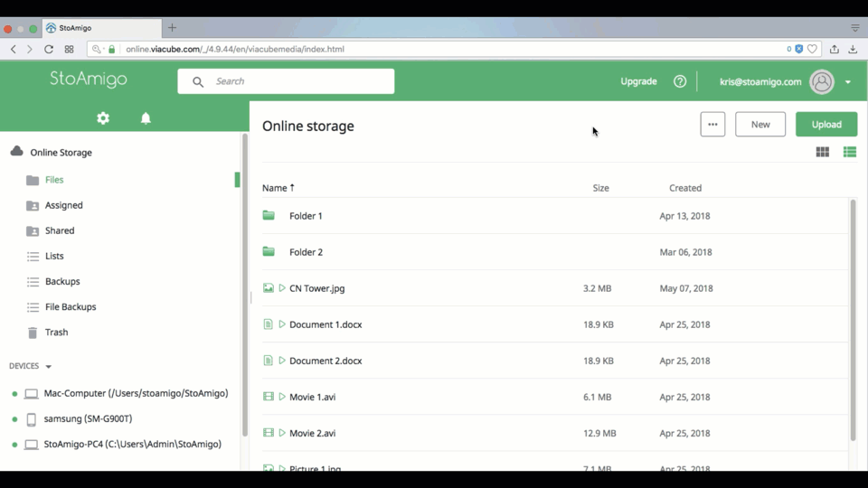The width and height of the screenshot is (868, 488).
Task: Click the ad blocker shield icon
Action: [798, 49]
